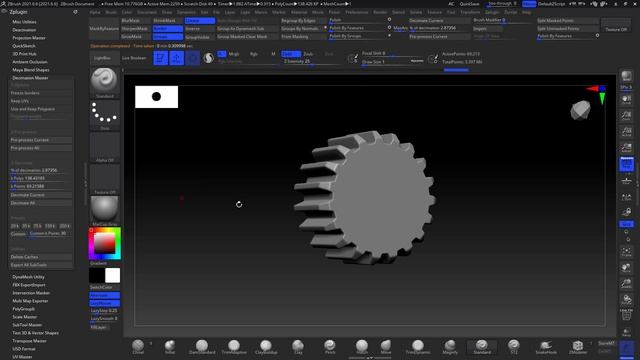The height and width of the screenshot is (360, 640).
Task: Open the Texture Off selector in left shelf
Action: pos(104,179)
